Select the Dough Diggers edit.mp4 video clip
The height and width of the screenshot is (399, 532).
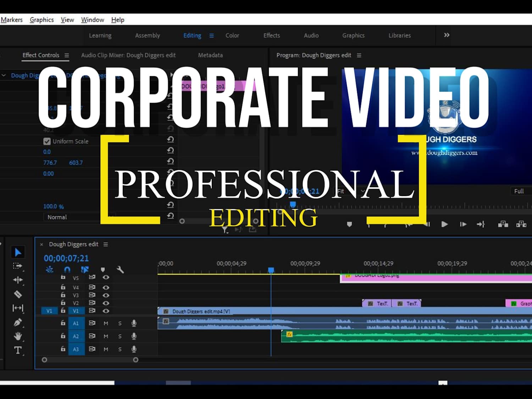click(345, 311)
